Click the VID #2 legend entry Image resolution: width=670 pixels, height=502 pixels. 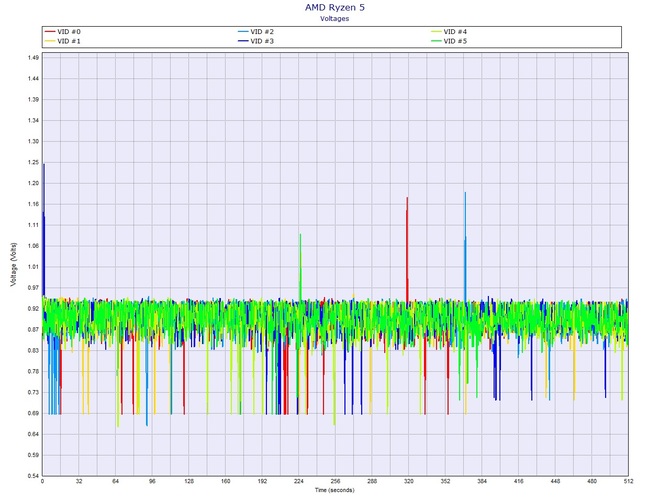256,32
